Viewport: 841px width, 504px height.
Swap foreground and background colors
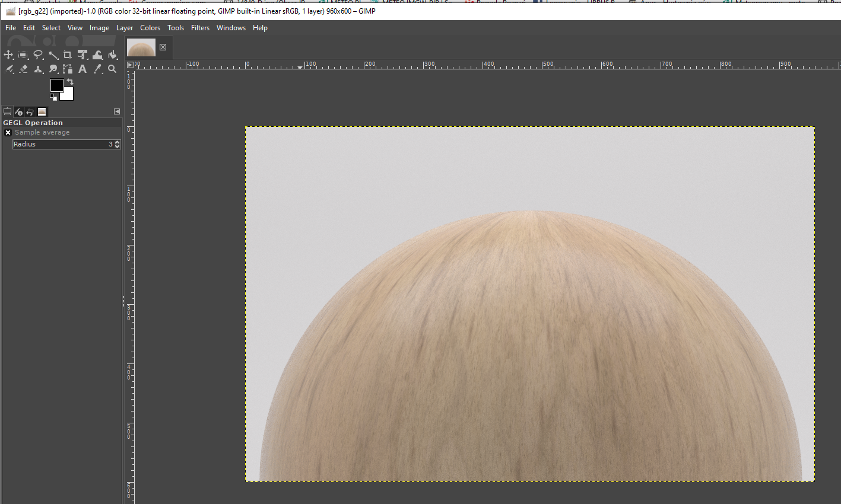(x=70, y=82)
